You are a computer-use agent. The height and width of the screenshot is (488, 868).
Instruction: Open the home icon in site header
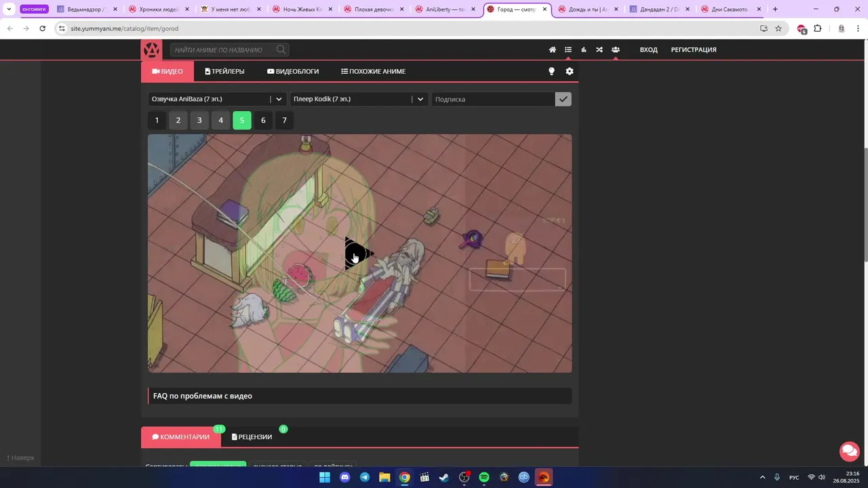click(553, 49)
